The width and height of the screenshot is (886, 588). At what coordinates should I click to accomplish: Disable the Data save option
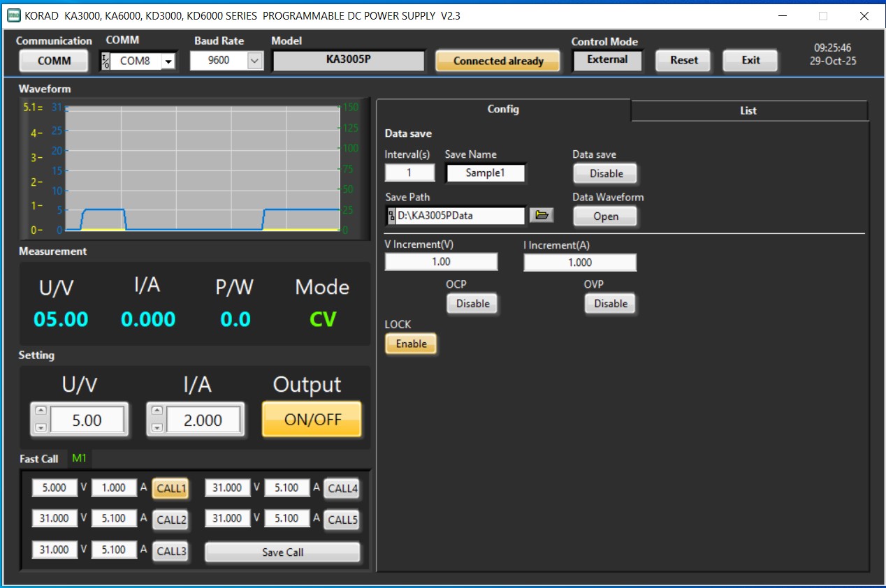pyautogui.click(x=604, y=173)
